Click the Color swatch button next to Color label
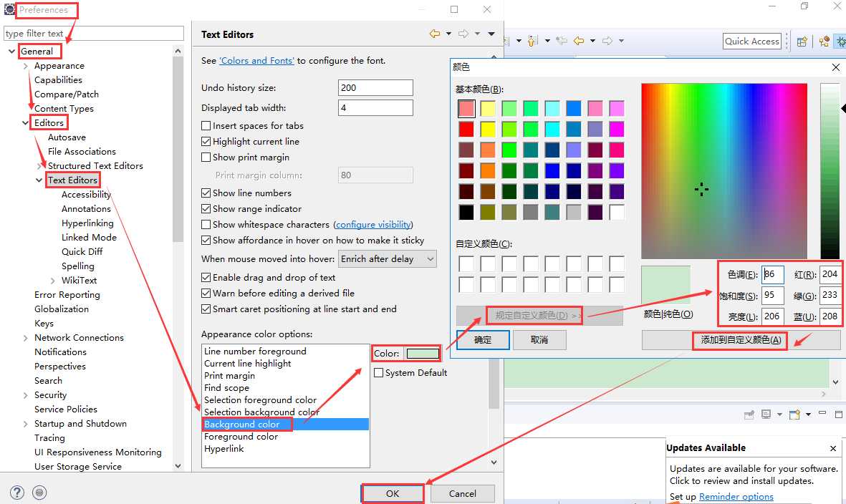Screen dimensions: 846x504 coord(423,354)
